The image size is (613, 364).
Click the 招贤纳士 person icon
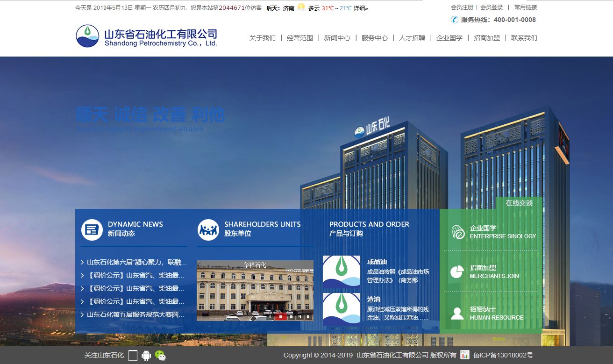pos(457,313)
